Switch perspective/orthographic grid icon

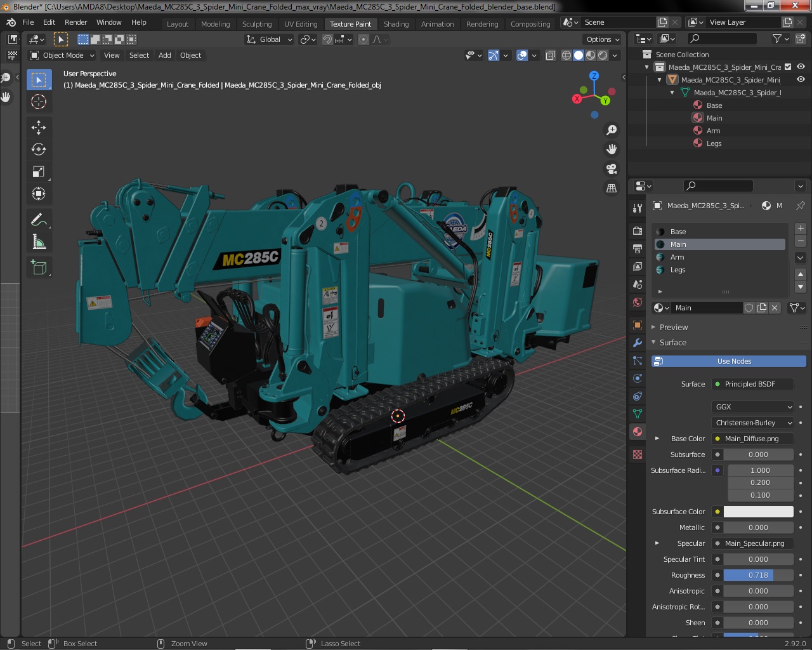click(612, 188)
